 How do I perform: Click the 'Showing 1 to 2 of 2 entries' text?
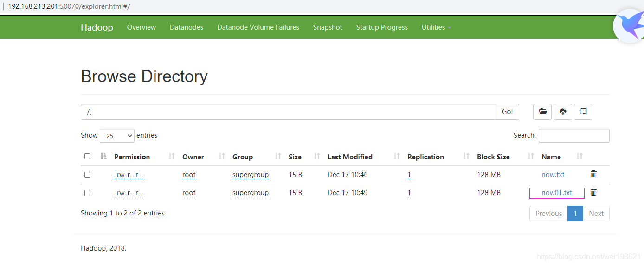point(122,213)
